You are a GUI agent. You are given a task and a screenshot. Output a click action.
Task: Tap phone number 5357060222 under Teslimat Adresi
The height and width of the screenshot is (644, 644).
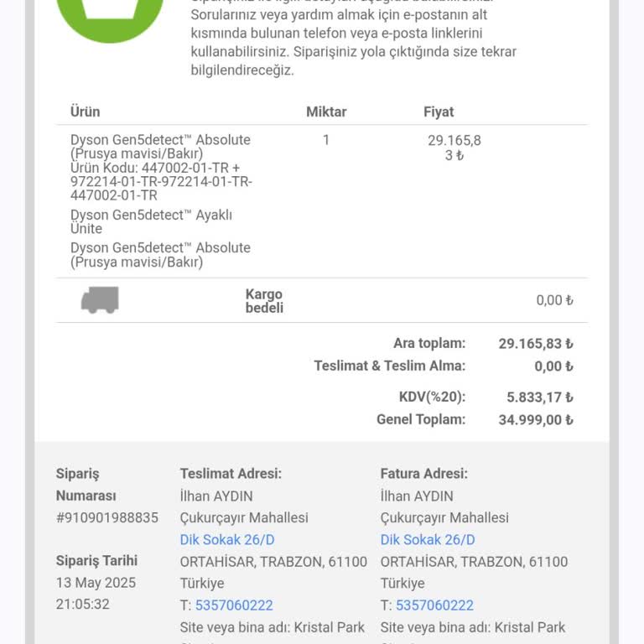[x=234, y=605]
